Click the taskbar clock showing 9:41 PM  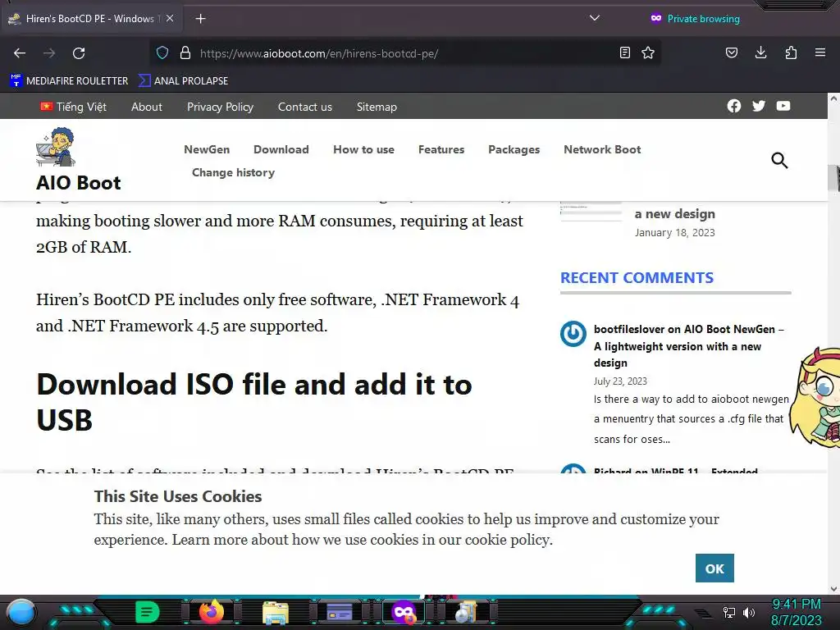click(x=796, y=612)
